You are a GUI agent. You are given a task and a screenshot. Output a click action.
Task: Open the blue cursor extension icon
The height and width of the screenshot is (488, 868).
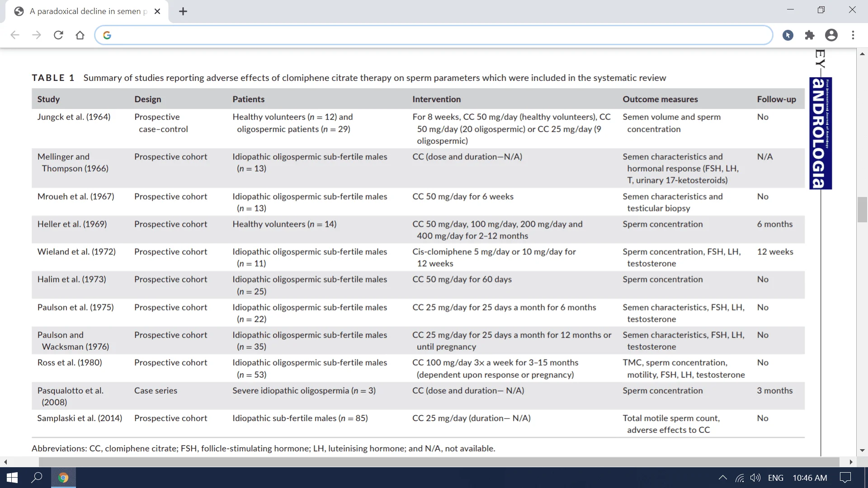coord(788,35)
